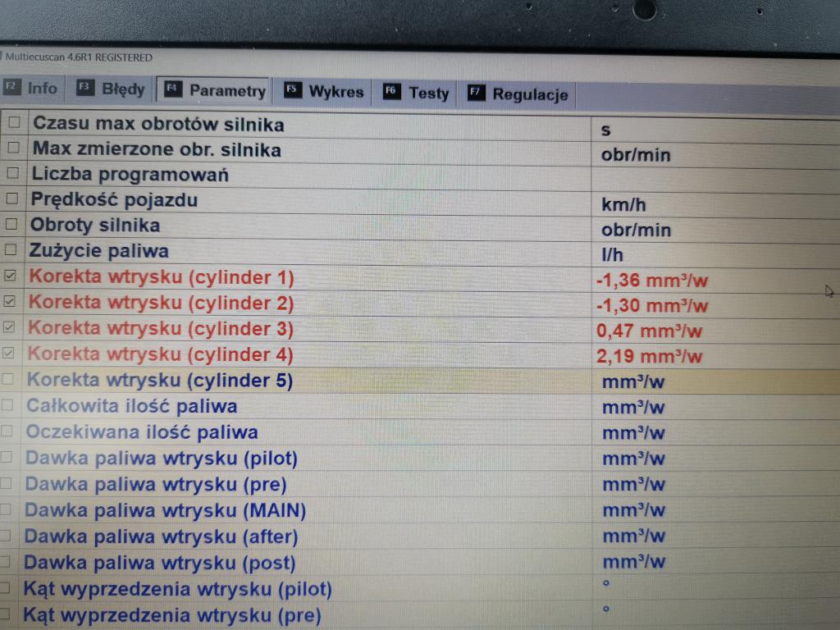Click Korekta wtrysku (cylinder 1) label
840x630 pixels.
pos(162,277)
